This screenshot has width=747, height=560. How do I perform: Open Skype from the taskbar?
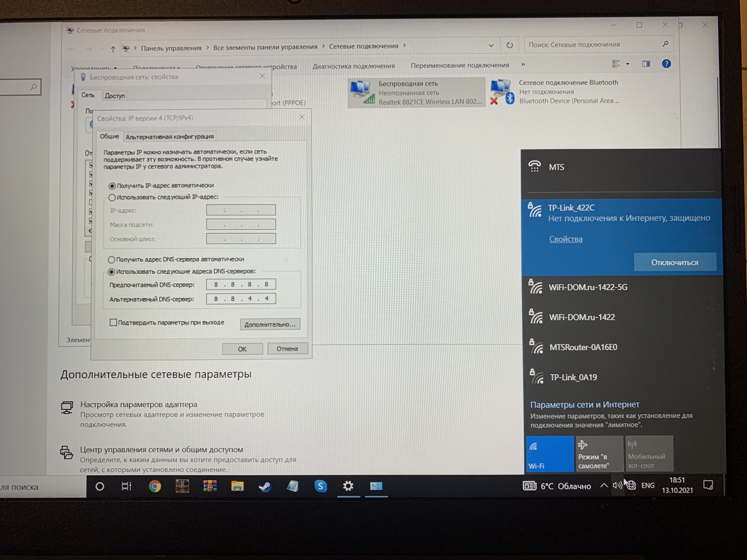[320, 486]
